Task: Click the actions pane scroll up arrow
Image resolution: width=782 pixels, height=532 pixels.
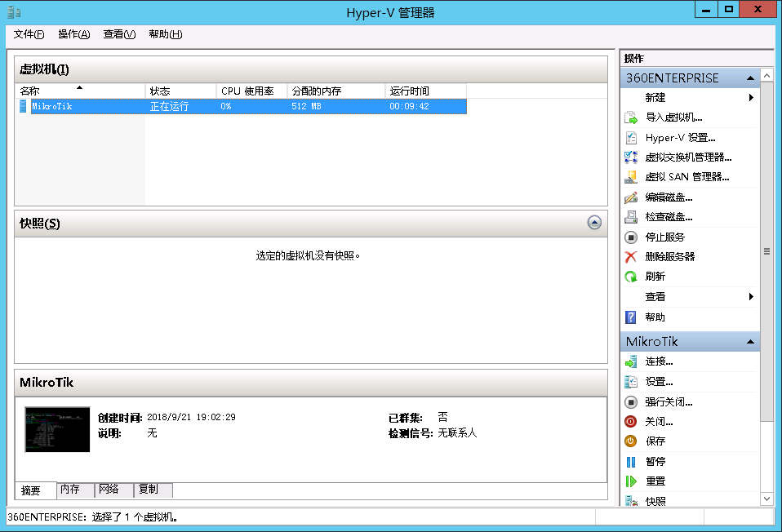Action: click(x=767, y=76)
